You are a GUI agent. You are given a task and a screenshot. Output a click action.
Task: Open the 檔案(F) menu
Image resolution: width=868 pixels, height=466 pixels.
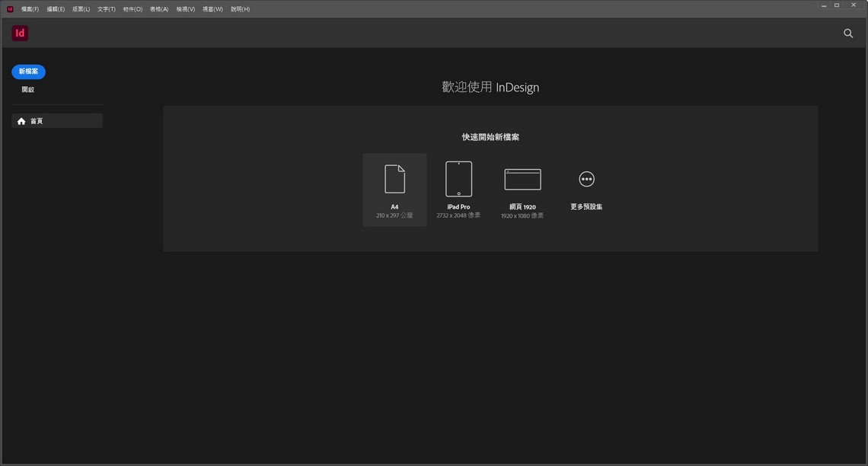[x=29, y=8]
